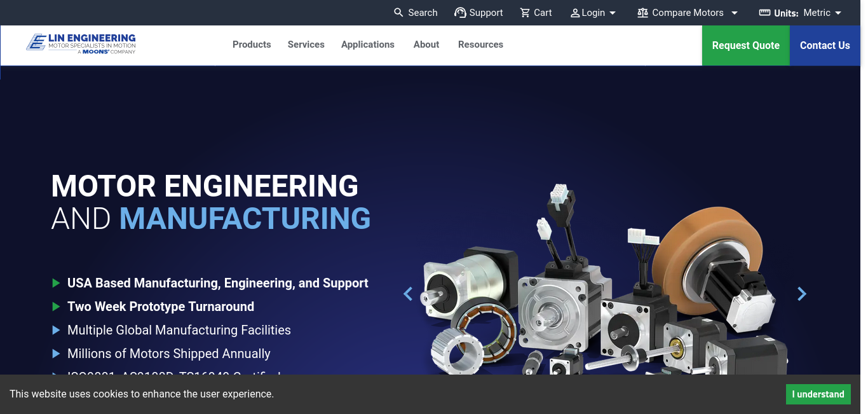868x414 pixels.
Task: Click the Compare Motors scale icon
Action: [643, 13]
